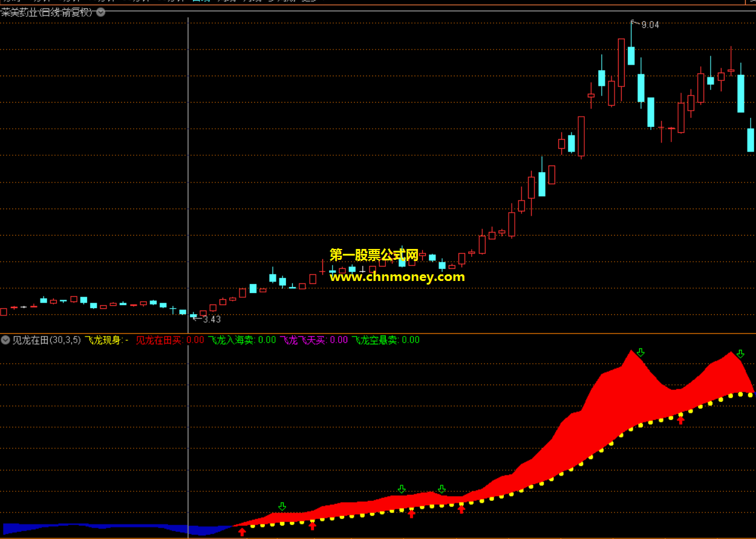
Task: Click the 飞龙现身 indicator label
Action: (x=106, y=340)
